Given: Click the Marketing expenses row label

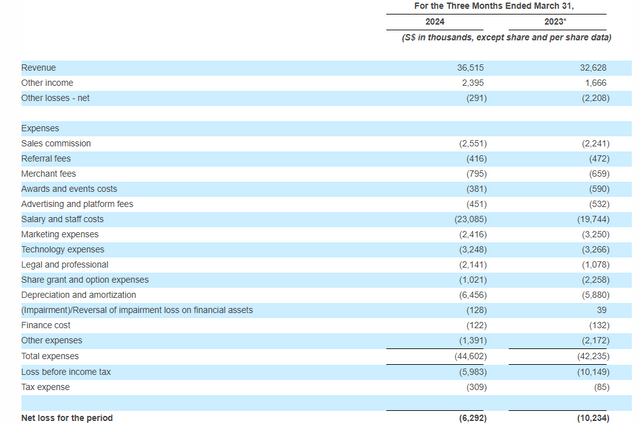Looking at the screenshot, I should [61, 234].
